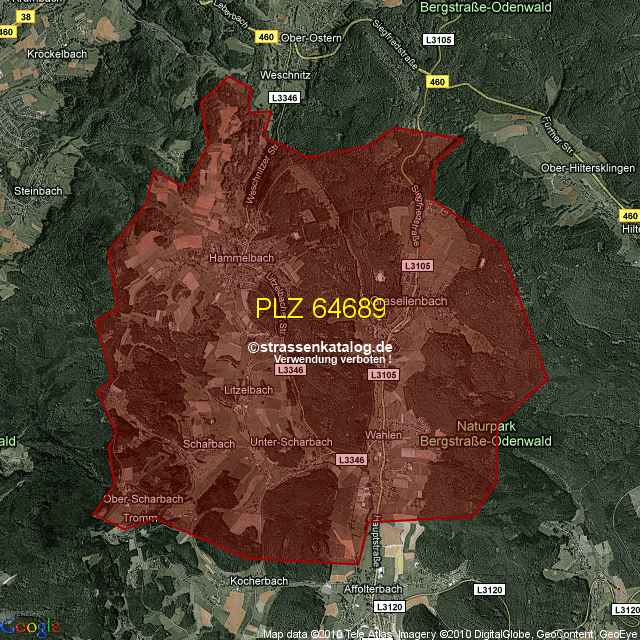Click the L3346 marker below Weschnitz
Screen dimensions: 640x640
[x=284, y=97]
